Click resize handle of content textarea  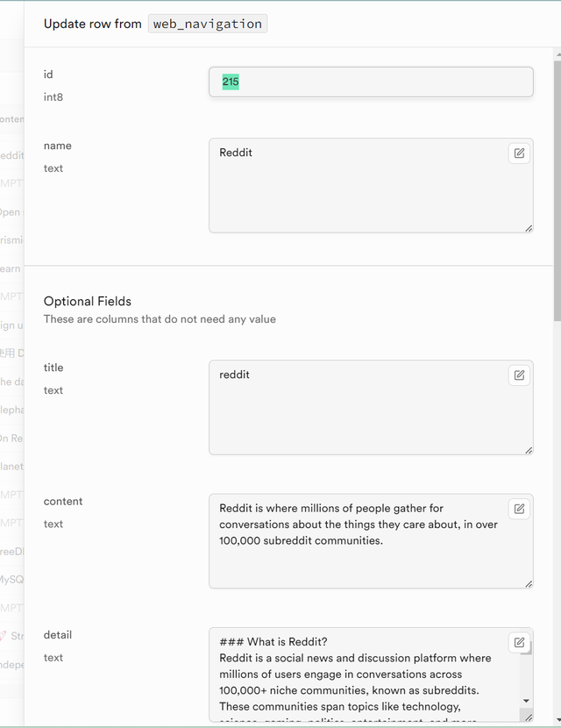(x=529, y=583)
